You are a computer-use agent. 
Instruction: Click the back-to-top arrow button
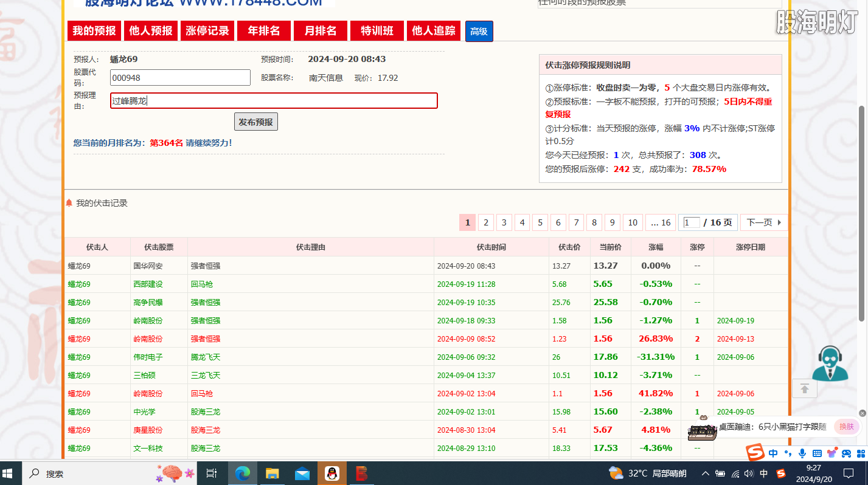point(804,388)
